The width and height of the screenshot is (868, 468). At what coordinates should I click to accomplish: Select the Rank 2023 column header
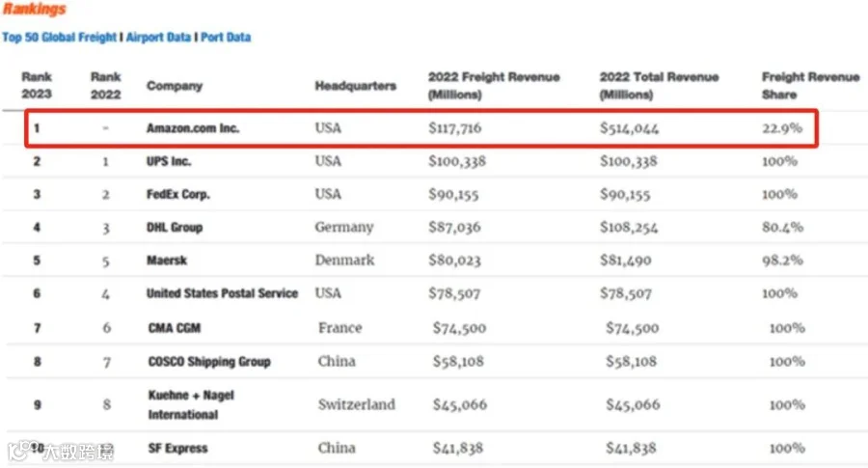tap(37, 85)
